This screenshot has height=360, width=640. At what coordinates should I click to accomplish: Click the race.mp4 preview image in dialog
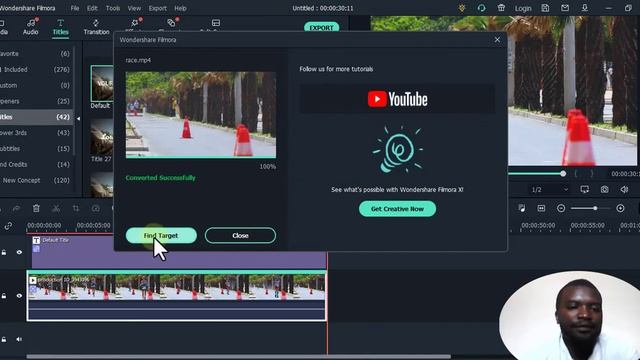tap(200, 115)
